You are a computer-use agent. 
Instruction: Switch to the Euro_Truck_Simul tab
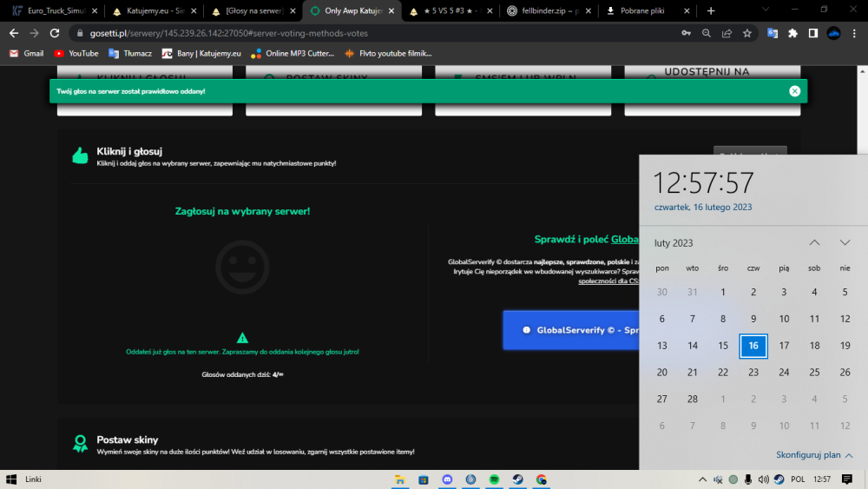tap(56, 10)
